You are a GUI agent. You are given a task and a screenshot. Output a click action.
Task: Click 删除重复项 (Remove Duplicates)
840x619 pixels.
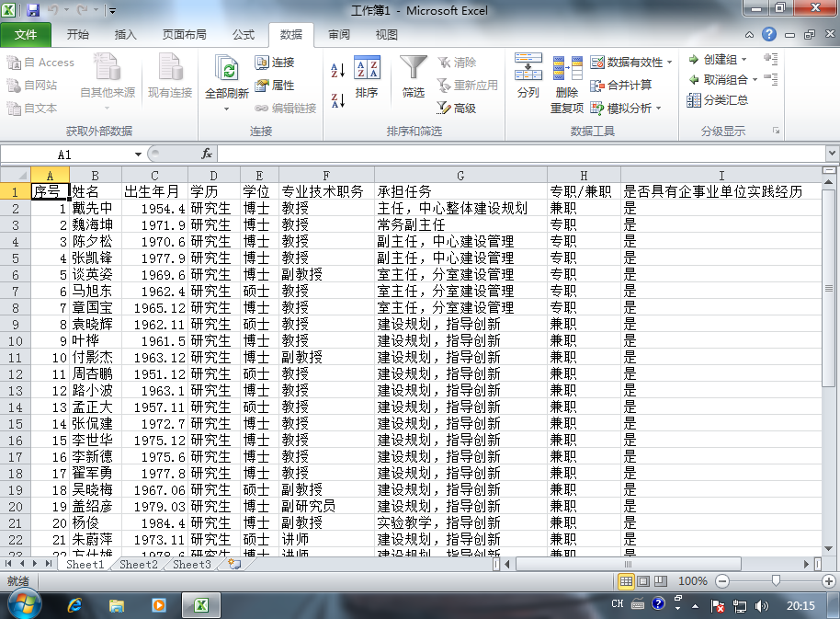click(x=567, y=84)
